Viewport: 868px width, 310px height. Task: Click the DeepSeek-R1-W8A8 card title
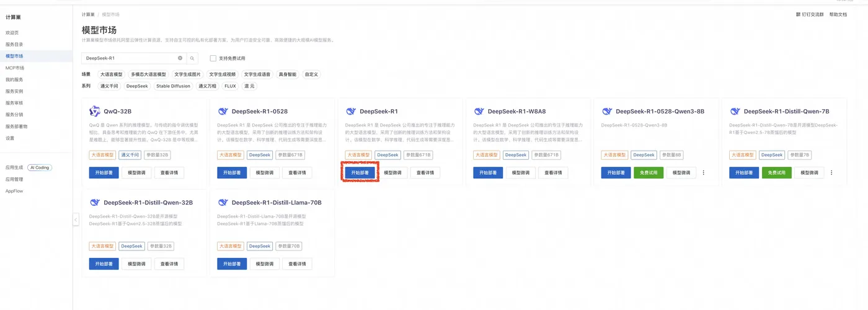517,112
